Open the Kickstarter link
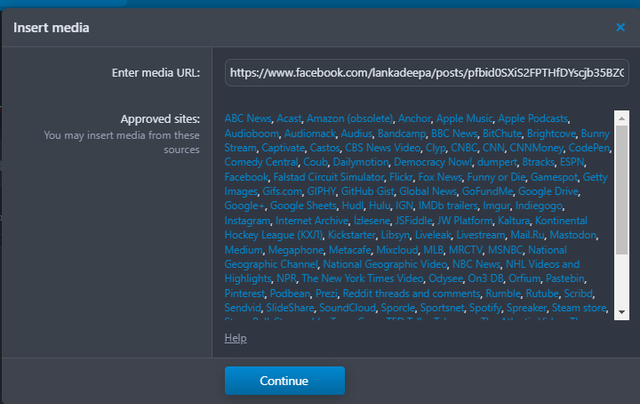640x404 pixels. [x=351, y=235]
